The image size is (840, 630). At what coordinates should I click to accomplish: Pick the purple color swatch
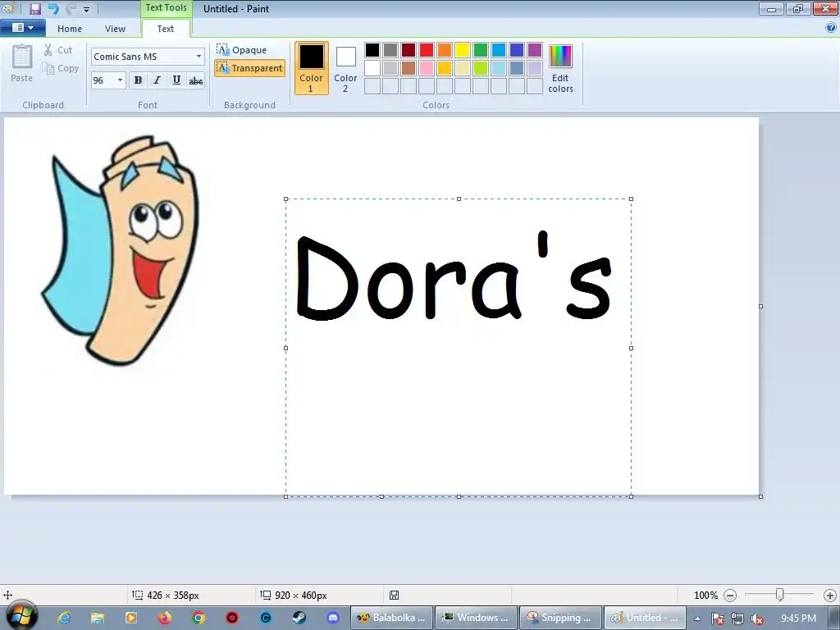coord(535,50)
